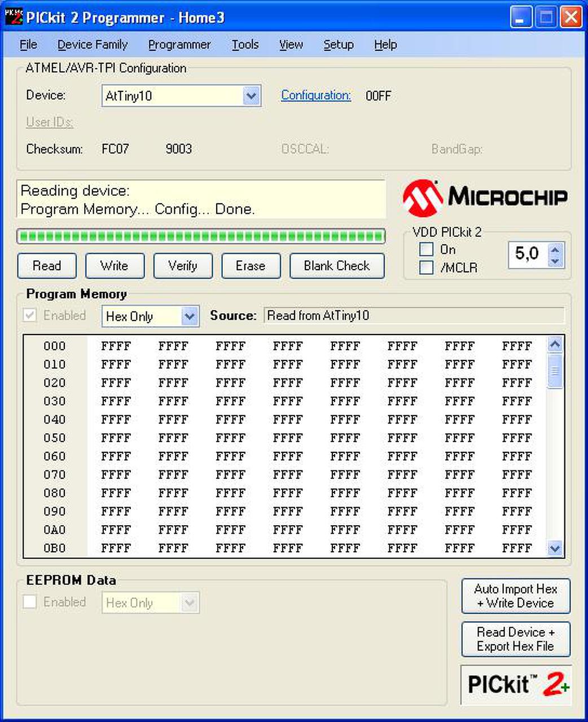Click configuration value 00FF
588x722 pixels.
[378, 96]
